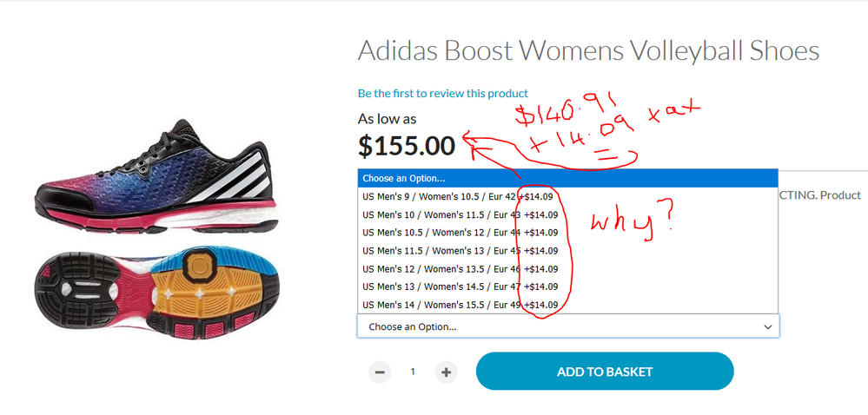Click the chevron arrow on size dropdown

tap(768, 327)
